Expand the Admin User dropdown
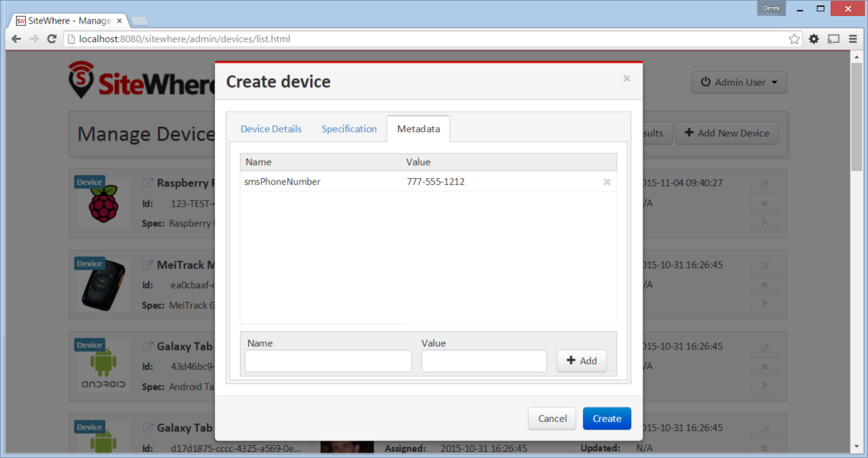 [x=739, y=83]
